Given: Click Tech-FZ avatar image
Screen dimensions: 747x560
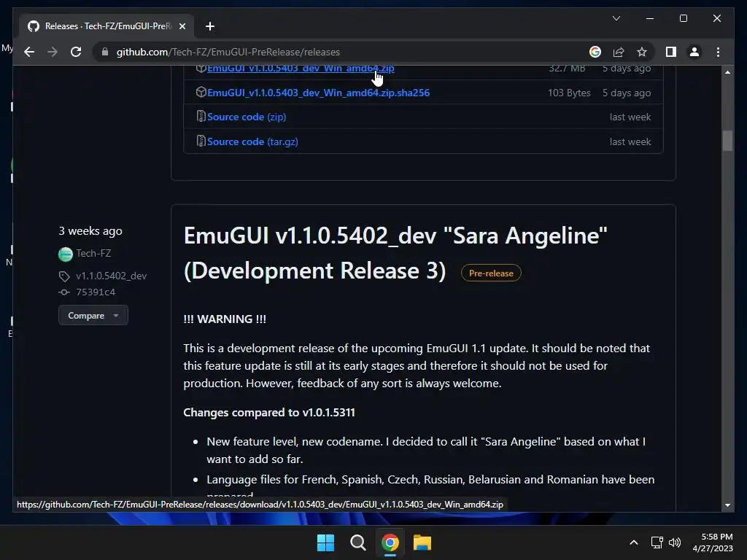Looking at the screenshot, I should (65, 254).
